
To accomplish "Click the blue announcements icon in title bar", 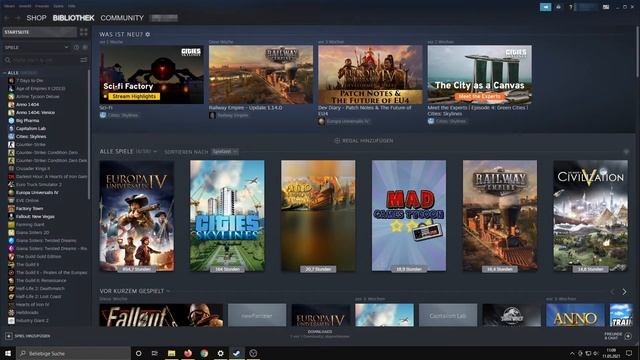I will pos(545,7).
